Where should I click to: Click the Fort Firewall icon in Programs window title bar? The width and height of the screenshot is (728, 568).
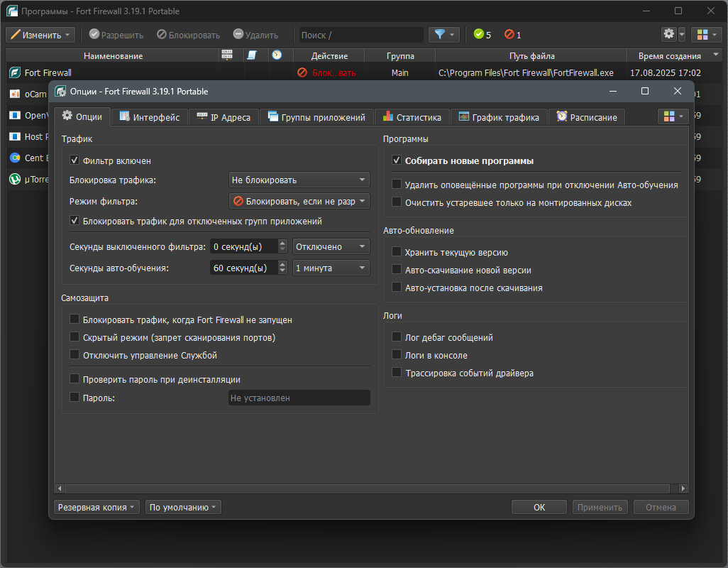pos(12,11)
